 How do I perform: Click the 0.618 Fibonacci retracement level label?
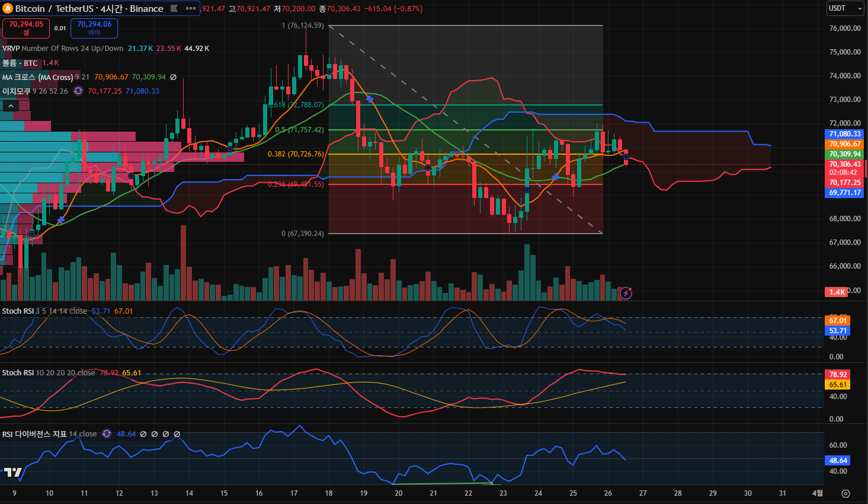[296, 105]
